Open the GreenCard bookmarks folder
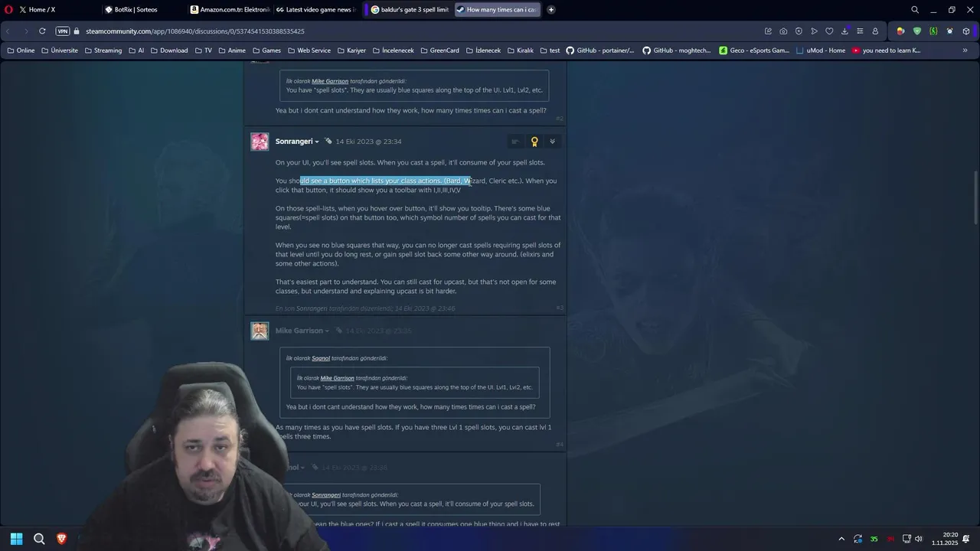The width and height of the screenshot is (980, 551). point(439,51)
